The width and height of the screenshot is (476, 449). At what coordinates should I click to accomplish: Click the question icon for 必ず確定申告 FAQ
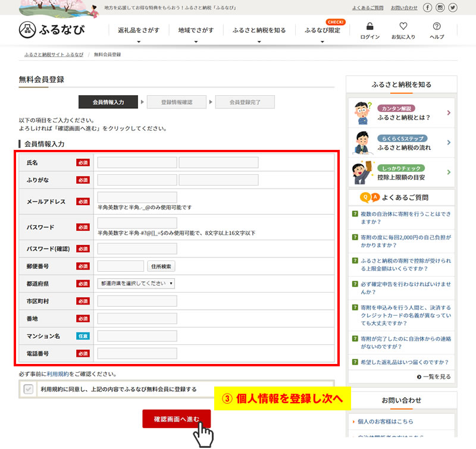[x=355, y=284]
